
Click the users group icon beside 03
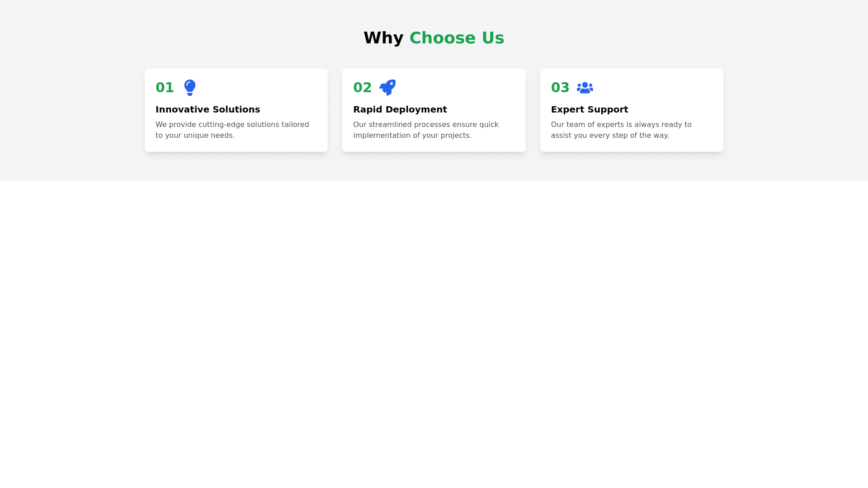coord(585,88)
